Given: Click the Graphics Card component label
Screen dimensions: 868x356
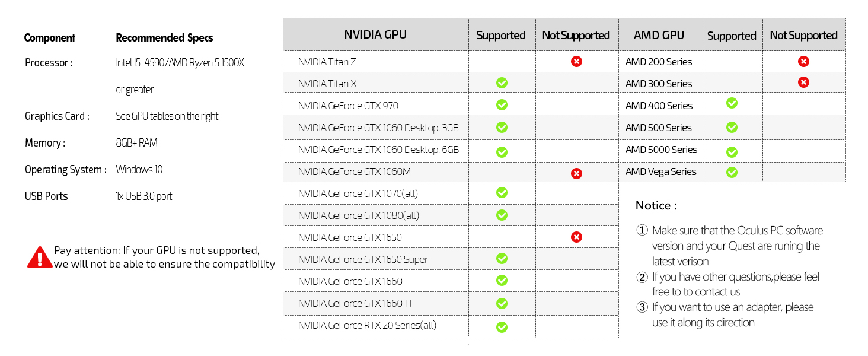Looking at the screenshot, I should (x=57, y=116).
